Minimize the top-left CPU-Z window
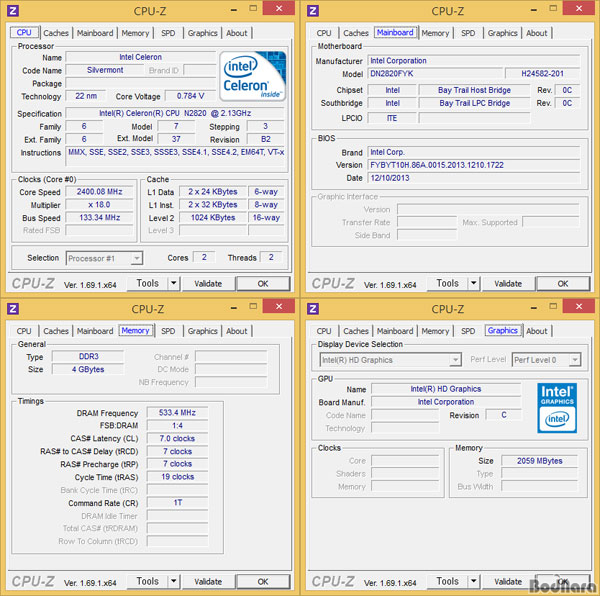600x596 pixels. [234, 10]
